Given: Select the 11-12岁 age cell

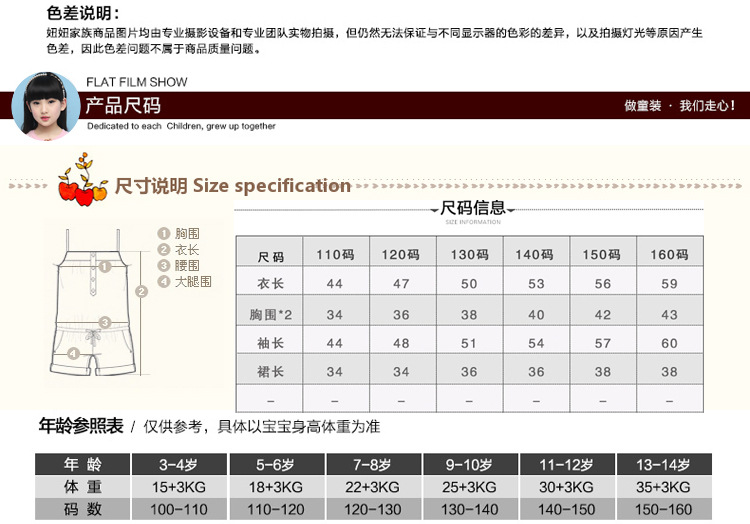Looking at the screenshot, I should coord(567,464).
